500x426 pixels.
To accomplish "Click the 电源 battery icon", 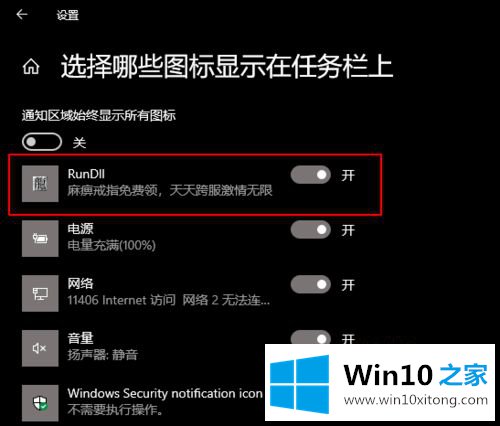I will pos(40,238).
